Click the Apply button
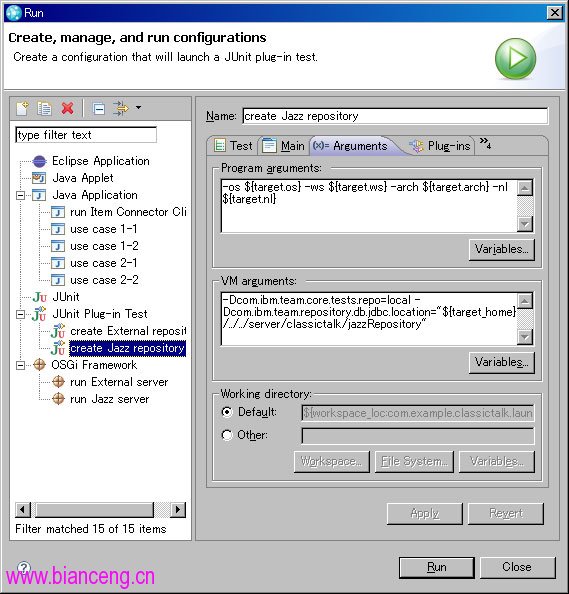Screen dimensions: 569x594 click(425, 514)
